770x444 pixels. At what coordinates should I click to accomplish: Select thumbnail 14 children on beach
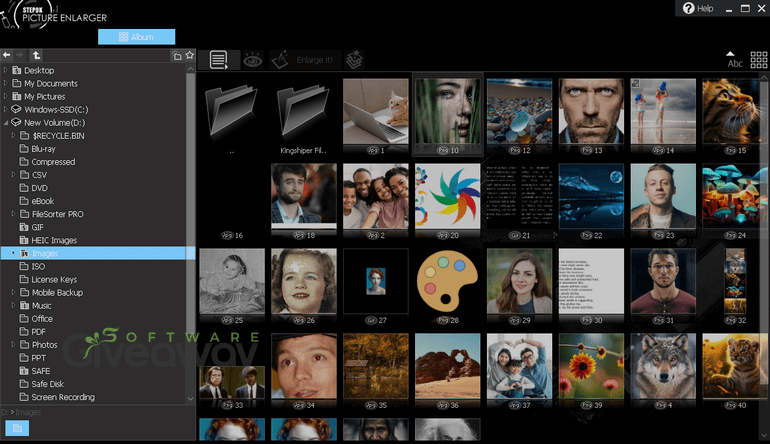point(663,112)
